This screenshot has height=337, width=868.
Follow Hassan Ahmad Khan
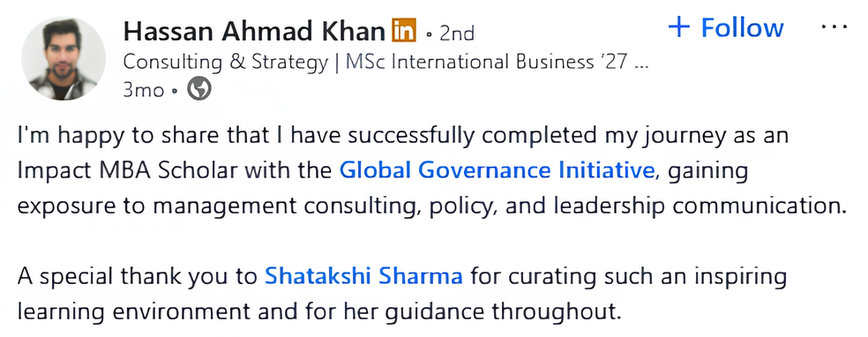pos(726,27)
